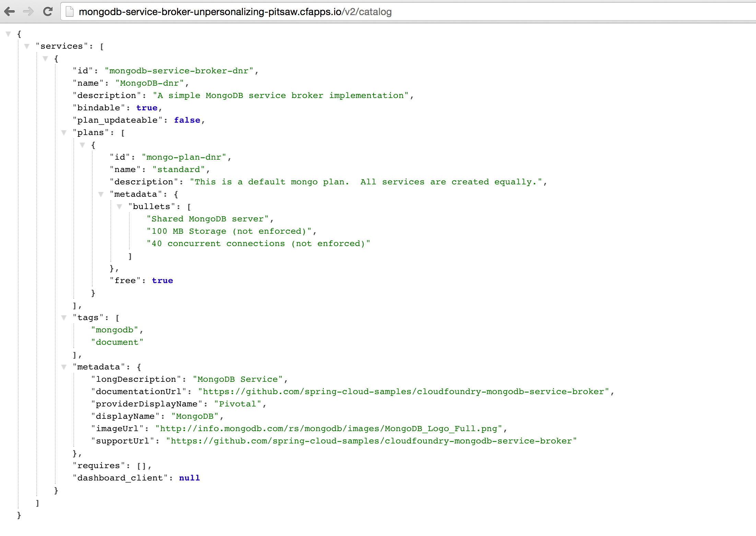Click the "requires" key
The height and width of the screenshot is (536, 756).
tap(99, 466)
